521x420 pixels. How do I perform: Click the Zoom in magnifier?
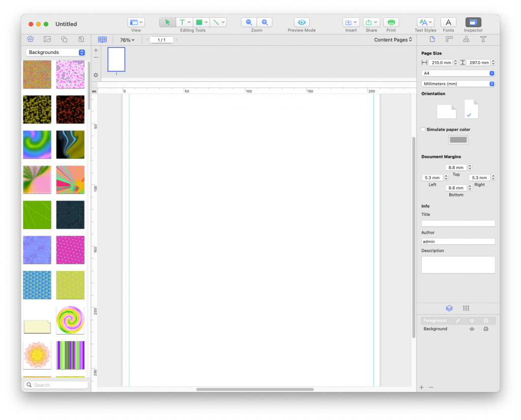265,22
